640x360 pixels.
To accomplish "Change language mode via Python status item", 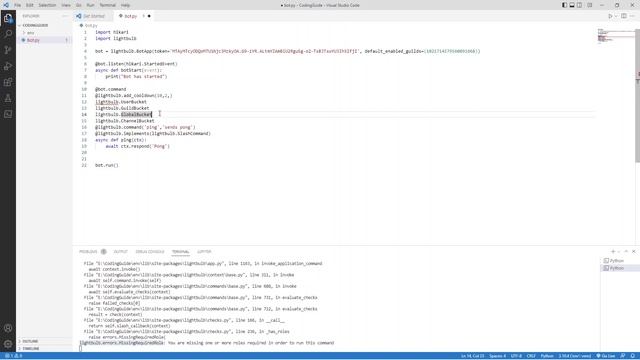I will point(547,356).
